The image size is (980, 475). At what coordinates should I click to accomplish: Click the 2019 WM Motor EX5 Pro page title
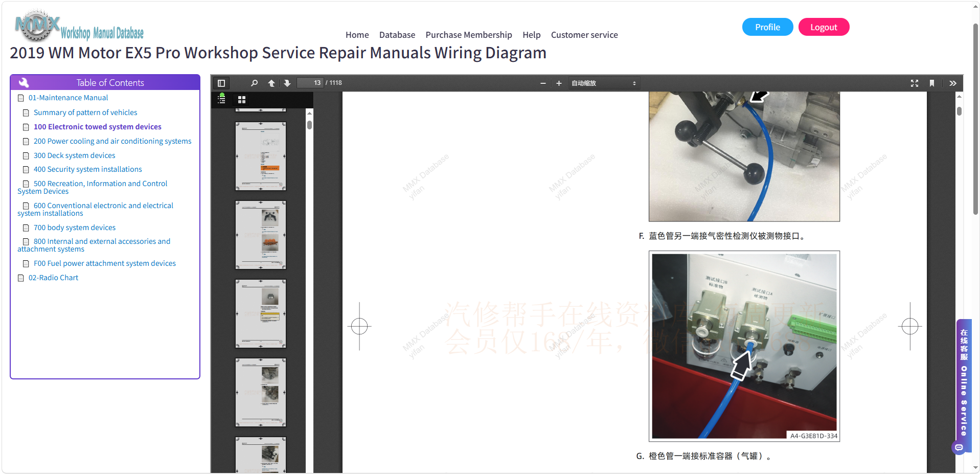coord(278,53)
